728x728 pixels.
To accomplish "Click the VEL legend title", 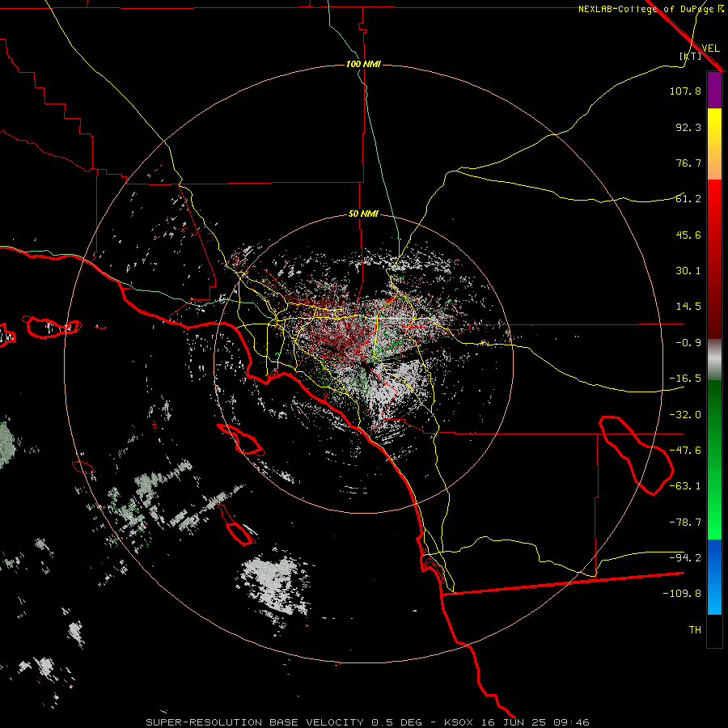I will pyautogui.click(x=710, y=49).
